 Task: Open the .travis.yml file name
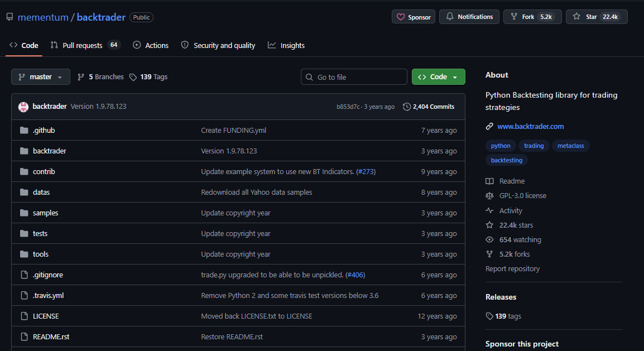(x=48, y=295)
